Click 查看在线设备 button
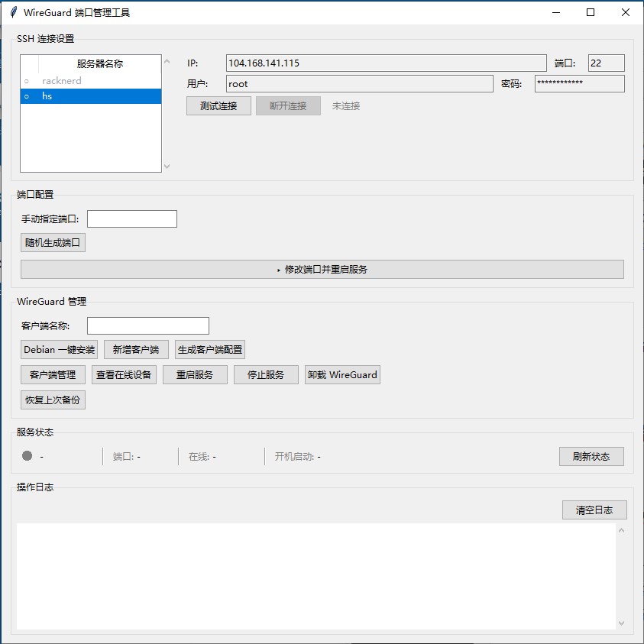This screenshot has height=644, width=644. [x=124, y=374]
